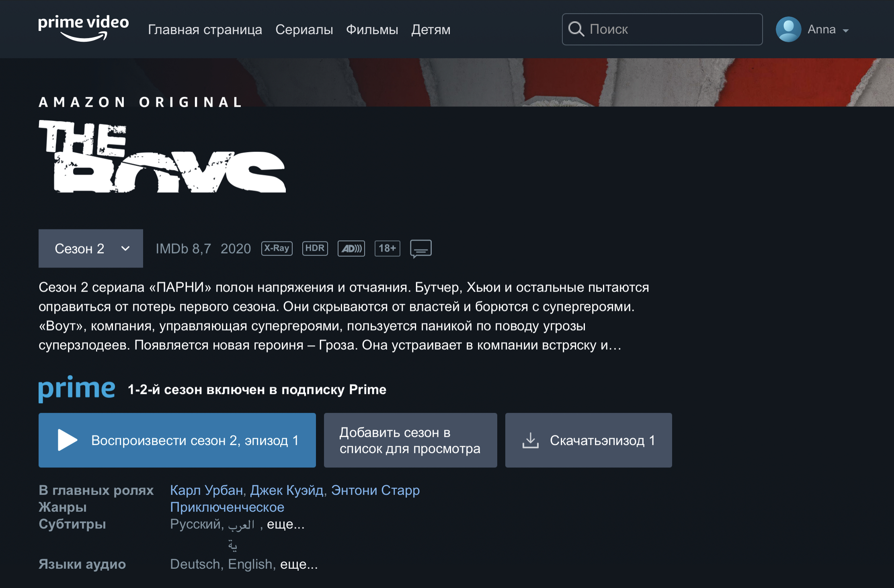
Task: Add season to watchlist button
Action: 410,440
